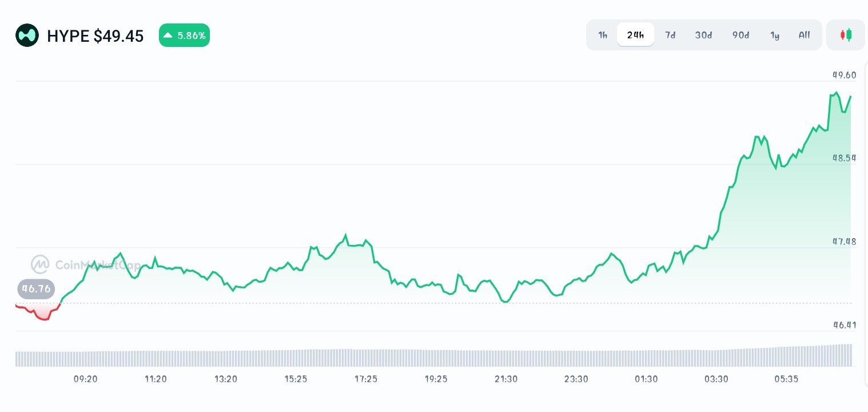Image resolution: width=868 pixels, height=412 pixels.
Task: Click the HYPE $49.45 price title
Action: [95, 36]
